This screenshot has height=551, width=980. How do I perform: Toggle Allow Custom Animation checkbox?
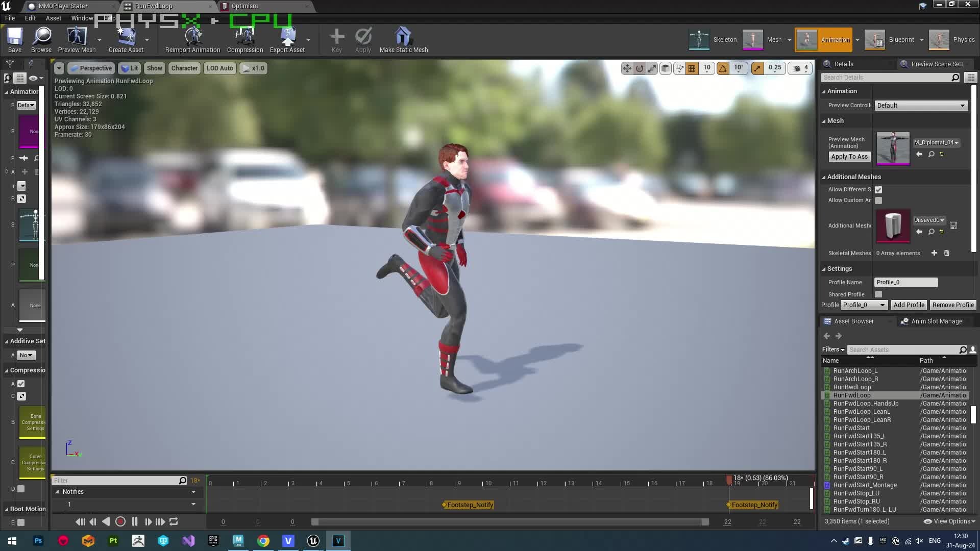(x=878, y=201)
